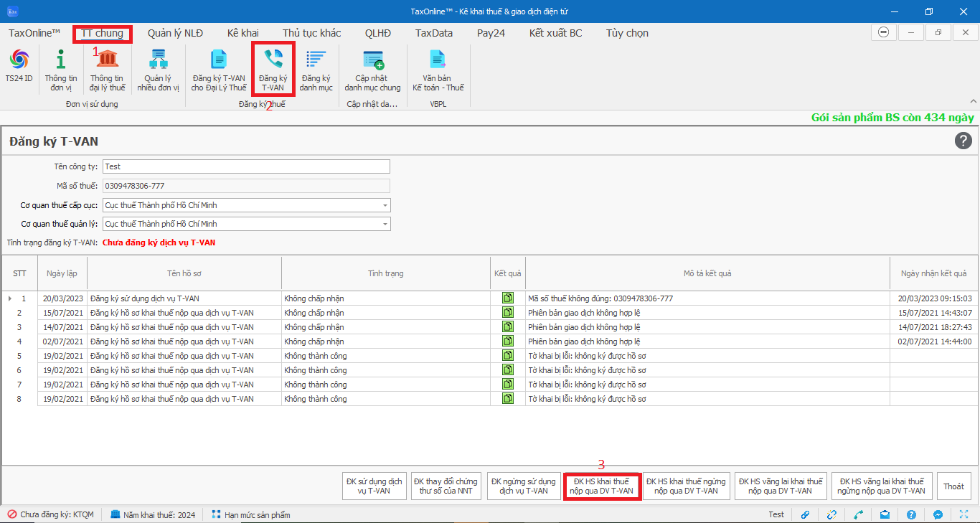Switch to the Pay24 tab

[x=491, y=33]
